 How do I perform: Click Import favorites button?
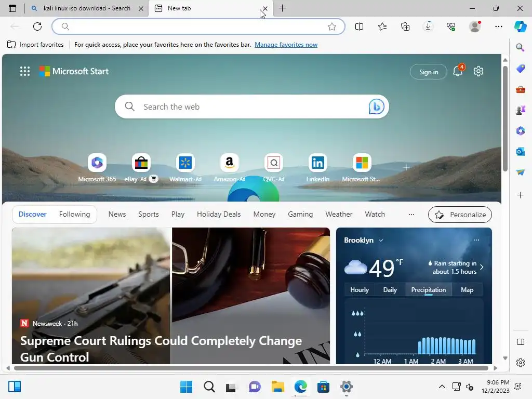(35, 45)
